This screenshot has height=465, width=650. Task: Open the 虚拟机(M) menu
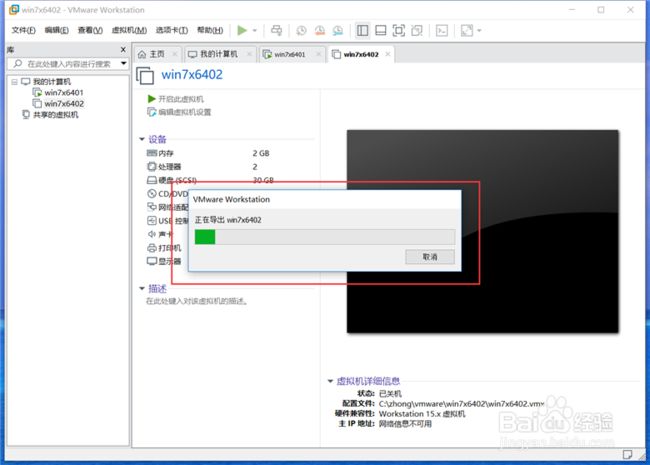pos(127,31)
